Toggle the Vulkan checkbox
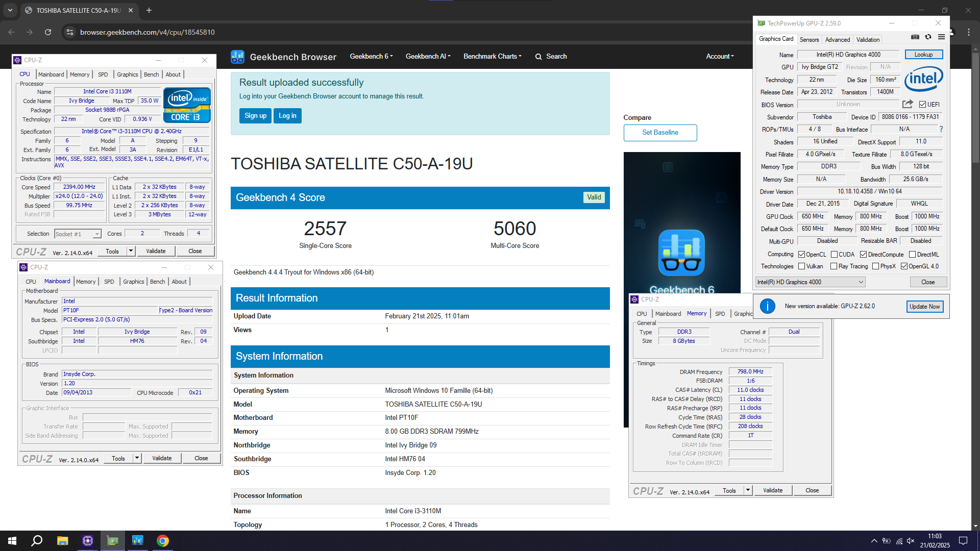The image size is (980, 551). [802, 266]
